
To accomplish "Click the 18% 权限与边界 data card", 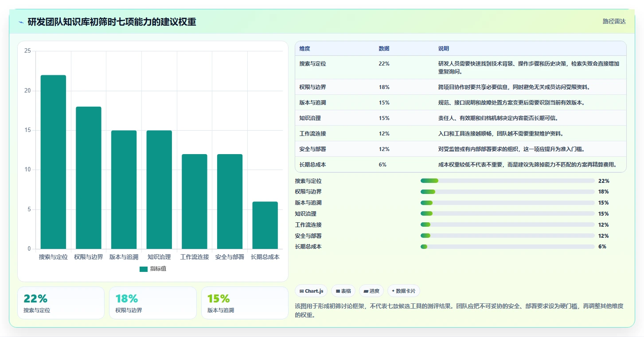I will click(153, 303).
